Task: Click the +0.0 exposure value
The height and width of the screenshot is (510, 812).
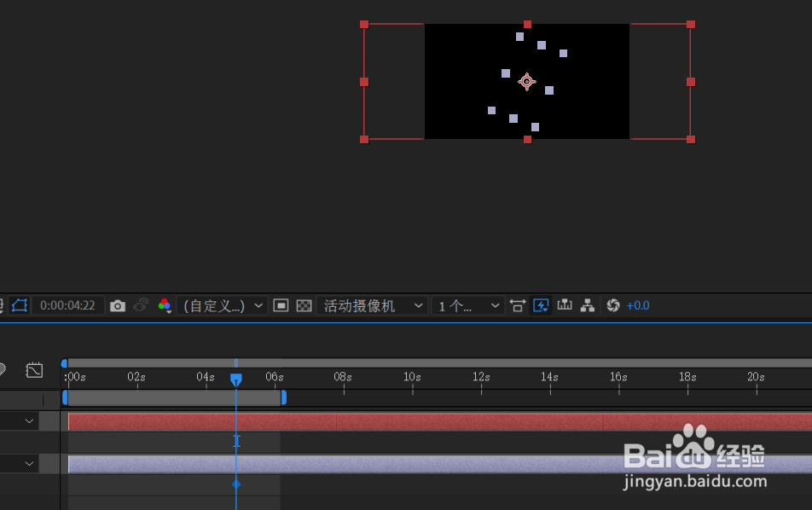Action: 638,305
